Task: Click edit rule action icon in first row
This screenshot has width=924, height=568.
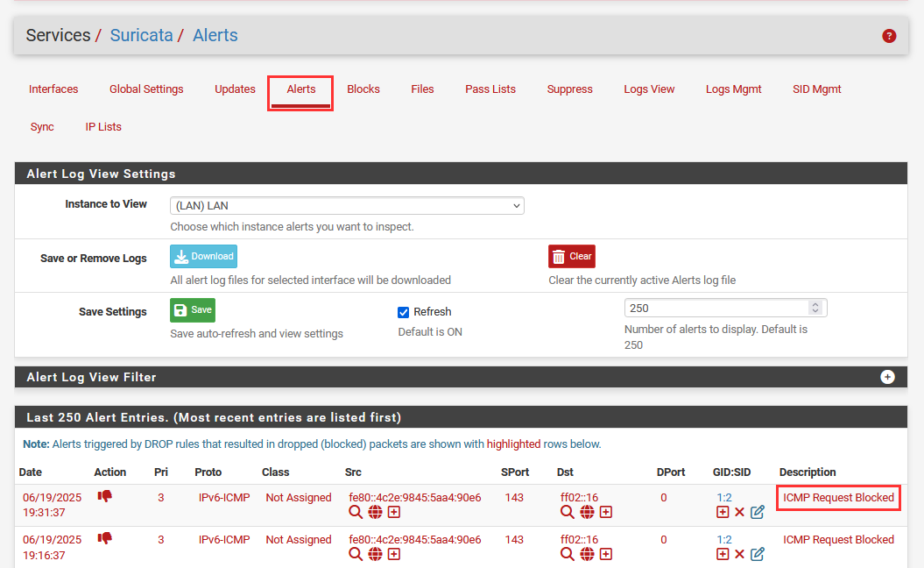Action: click(758, 512)
